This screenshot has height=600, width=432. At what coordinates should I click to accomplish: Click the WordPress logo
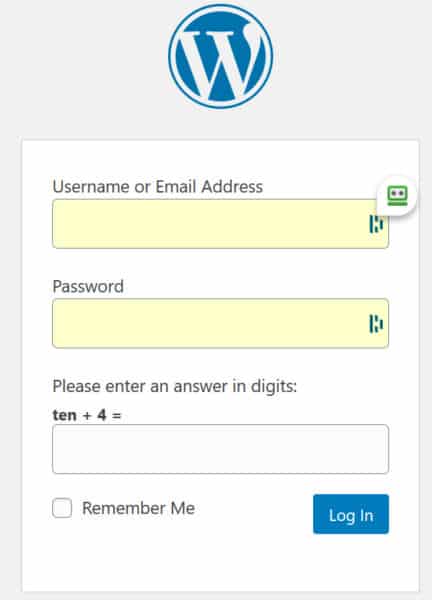point(220,57)
